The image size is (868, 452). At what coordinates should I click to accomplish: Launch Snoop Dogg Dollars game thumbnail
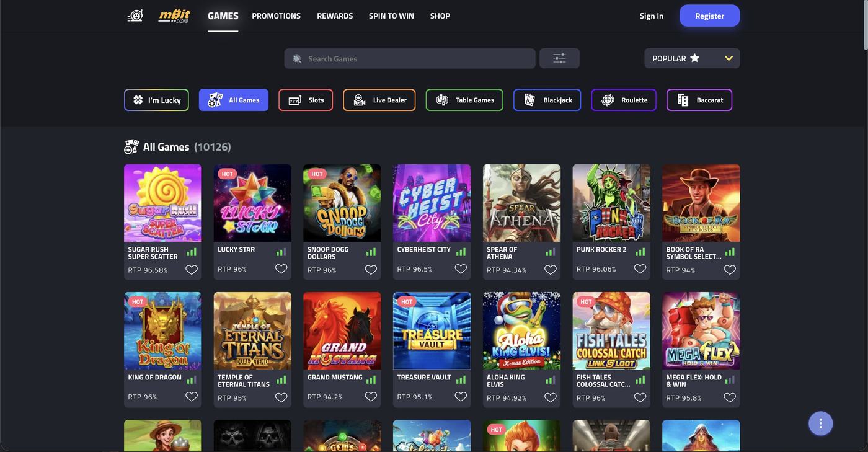(342, 203)
